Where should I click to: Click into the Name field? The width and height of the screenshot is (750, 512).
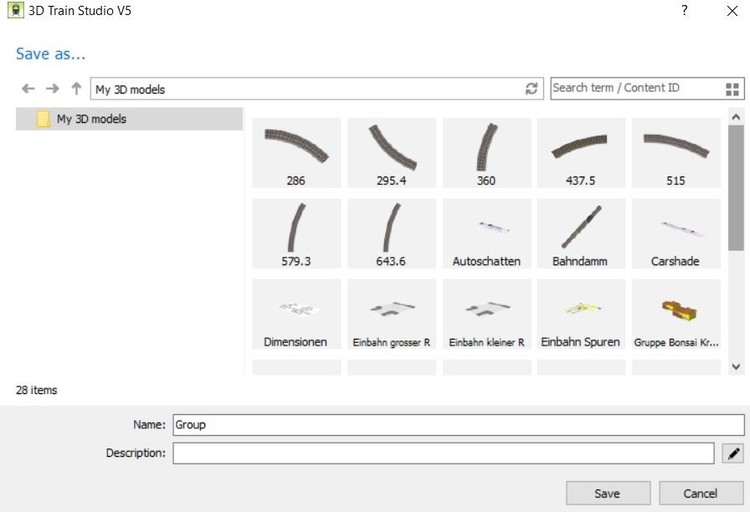click(x=458, y=425)
